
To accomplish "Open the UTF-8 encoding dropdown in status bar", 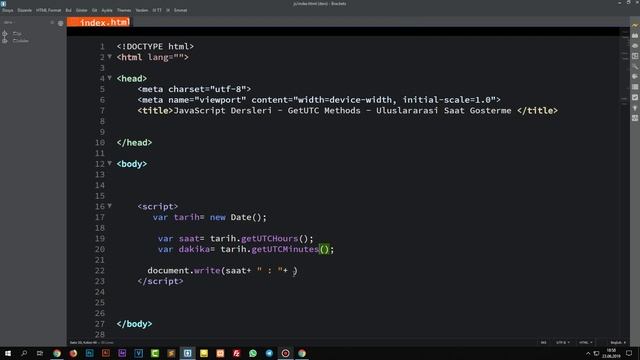I will click(x=562, y=342).
